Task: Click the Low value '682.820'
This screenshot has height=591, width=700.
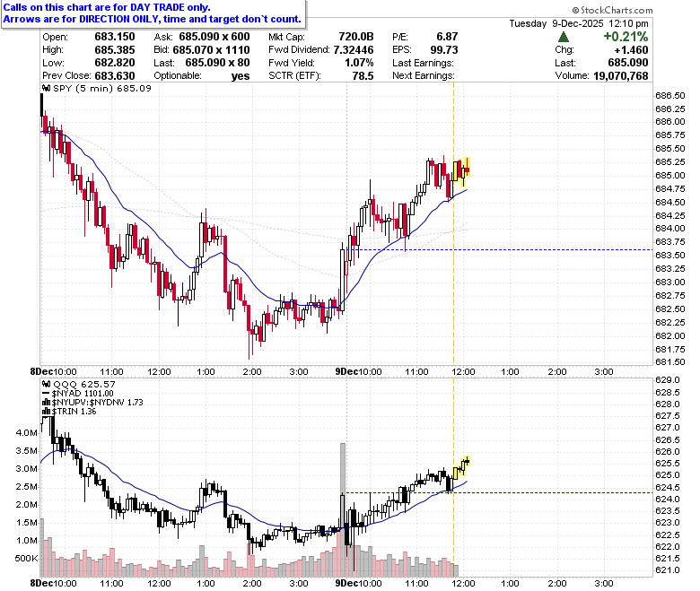Action: [x=115, y=63]
